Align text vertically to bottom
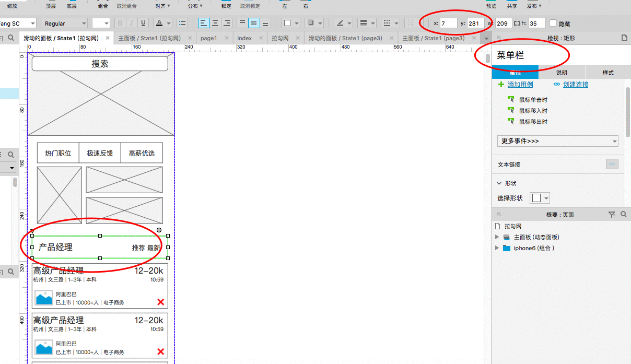This screenshot has height=364, width=631. click(x=265, y=23)
